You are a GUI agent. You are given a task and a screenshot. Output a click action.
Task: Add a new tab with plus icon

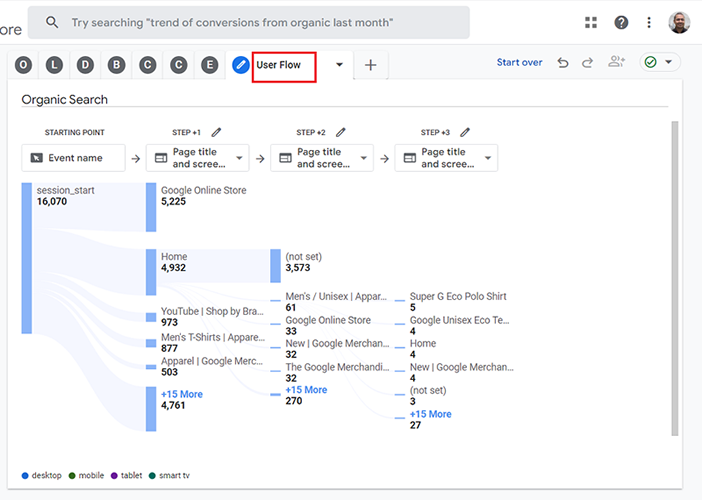pos(371,65)
